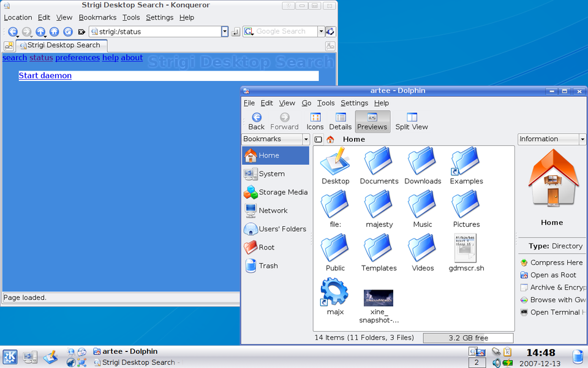The height and width of the screenshot is (368, 588).
Task: Click Back arrow in Konqueror toolbar
Action: (x=12, y=31)
